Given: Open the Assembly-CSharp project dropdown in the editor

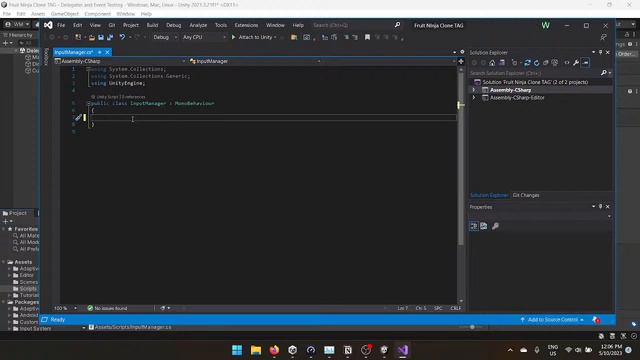Looking at the screenshot, I should [x=120, y=61].
